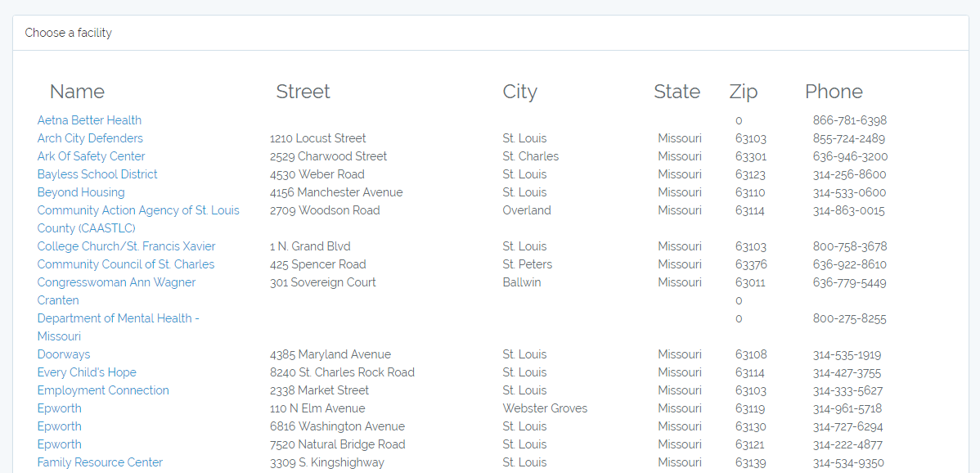Choose Congresswoman Ann Wagner facility
Screen dimensions: 980x473
point(116,282)
